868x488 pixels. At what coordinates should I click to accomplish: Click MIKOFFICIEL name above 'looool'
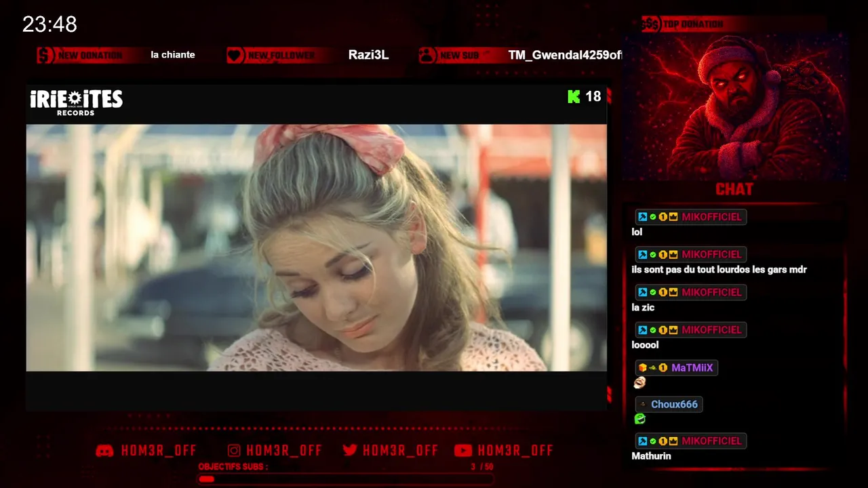pyautogui.click(x=711, y=329)
